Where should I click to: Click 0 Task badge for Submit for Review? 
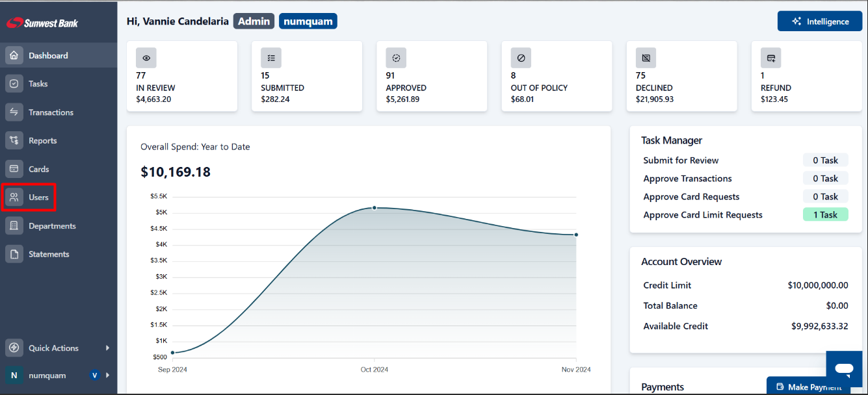[826, 160]
